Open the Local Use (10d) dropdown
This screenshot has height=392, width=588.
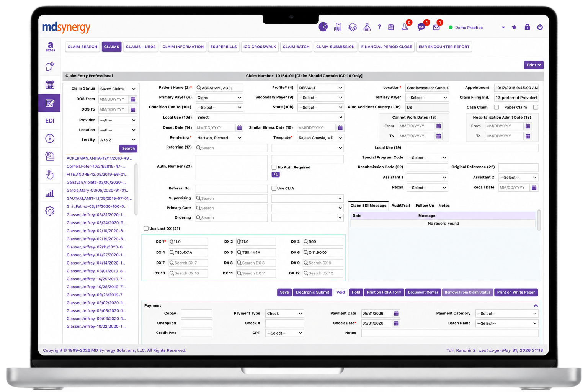coord(269,118)
